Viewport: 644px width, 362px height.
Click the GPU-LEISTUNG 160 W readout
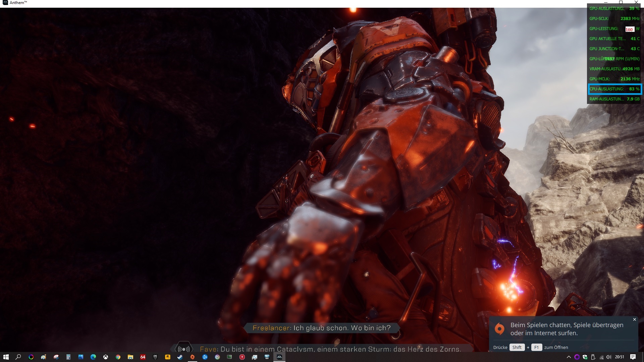tap(629, 29)
